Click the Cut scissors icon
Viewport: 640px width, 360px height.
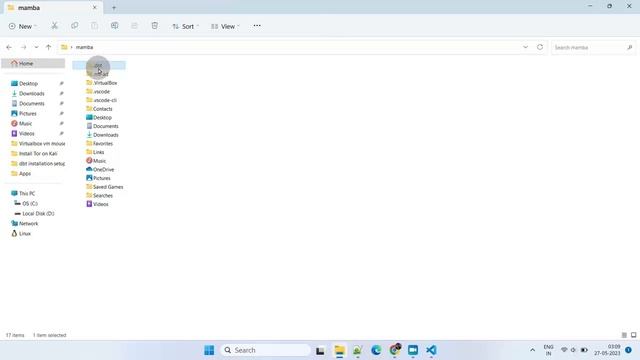click(54, 26)
